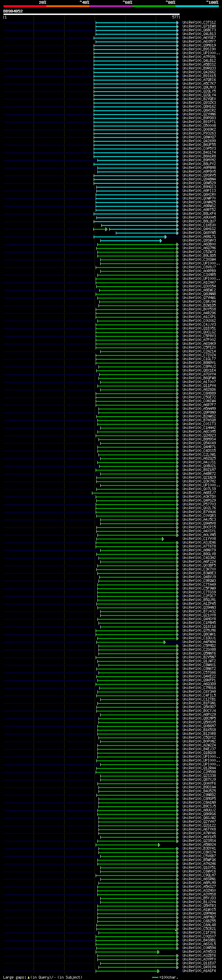Select the label UniRef100_Q2YHN6
This screenshot has width=222, height=980.
tap(199, 114)
